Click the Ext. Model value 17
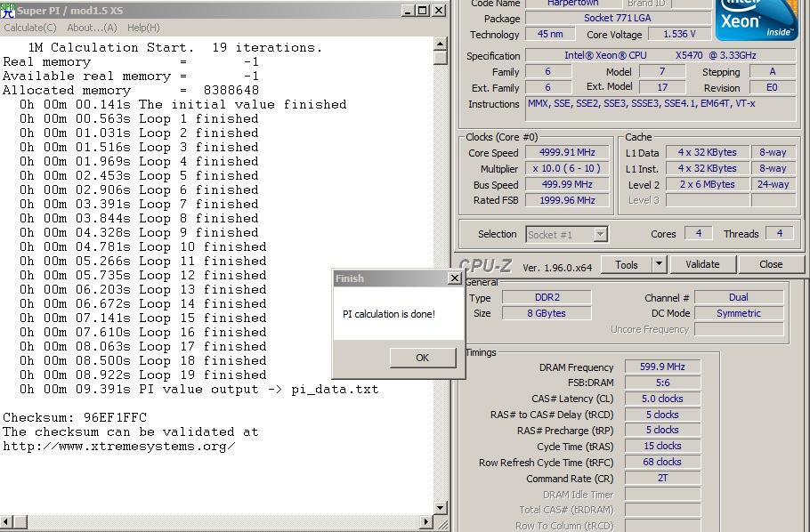Image resolution: width=810 pixels, height=532 pixels. (662, 88)
